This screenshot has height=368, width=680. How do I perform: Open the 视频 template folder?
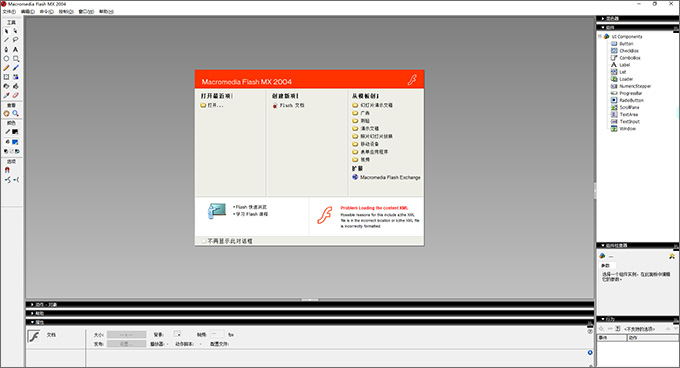(361, 160)
